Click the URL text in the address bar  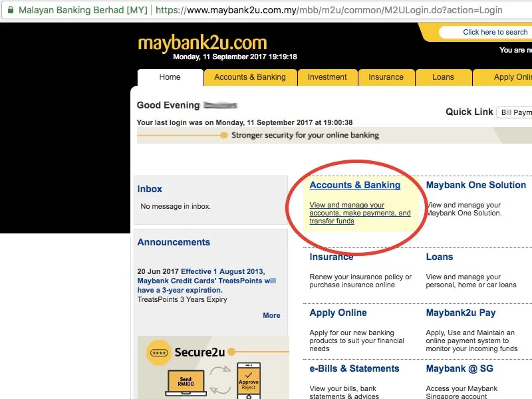click(x=329, y=10)
